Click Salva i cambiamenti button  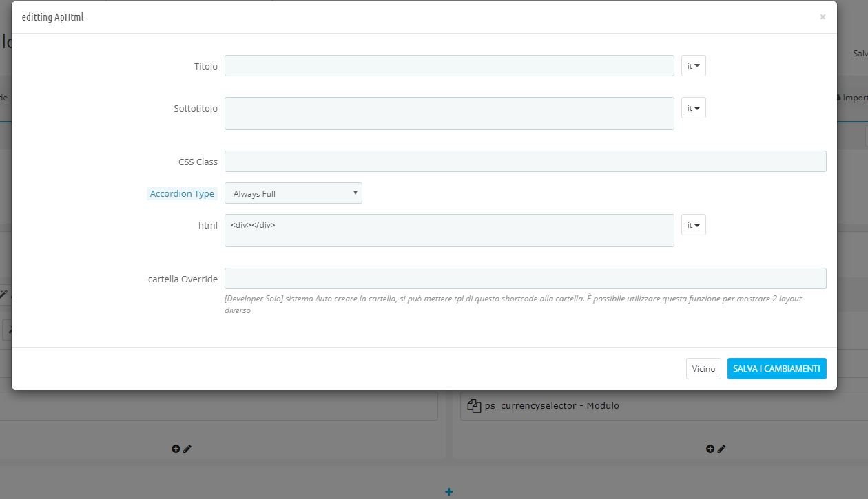click(x=777, y=369)
